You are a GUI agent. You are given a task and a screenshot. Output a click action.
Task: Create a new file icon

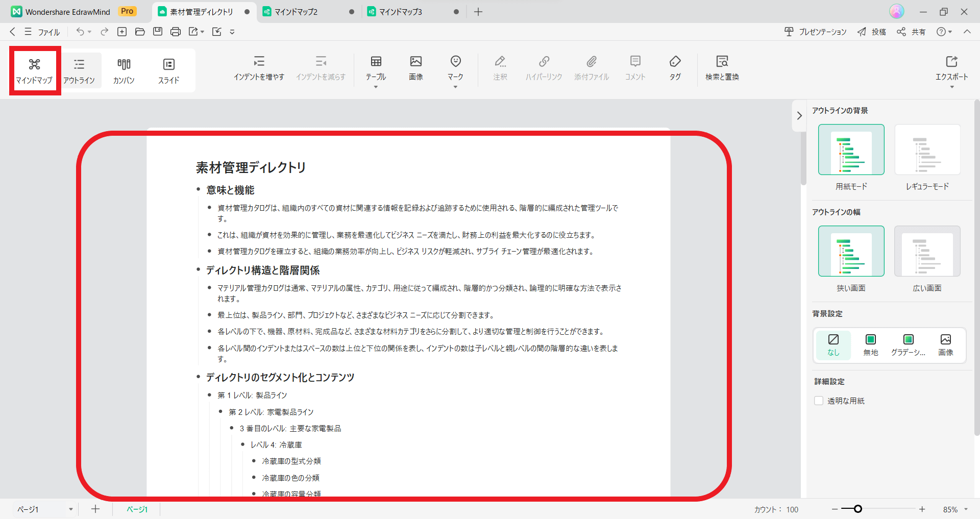pyautogui.click(x=122, y=32)
